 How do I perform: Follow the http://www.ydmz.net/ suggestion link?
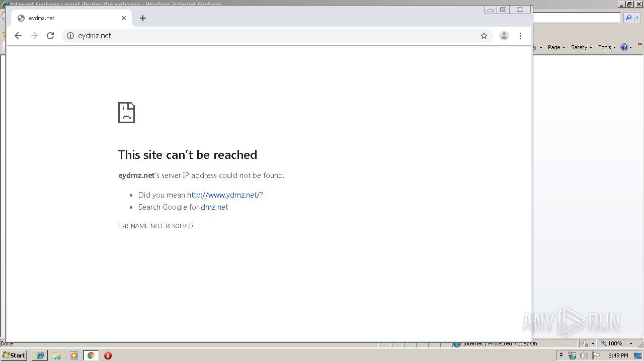(x=223, y=195)
